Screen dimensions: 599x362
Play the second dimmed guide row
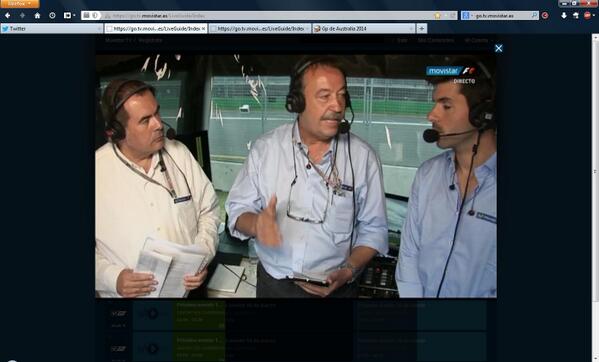click(152, 349)
